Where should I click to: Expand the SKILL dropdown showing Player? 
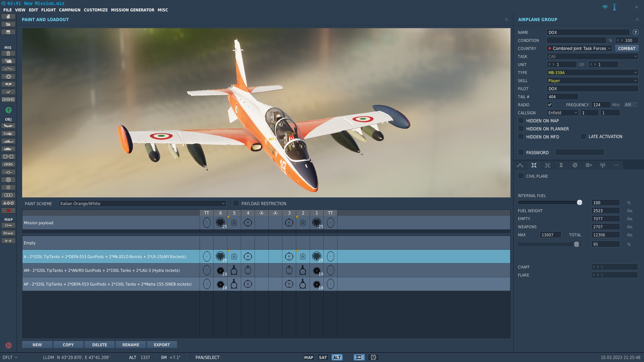(592, 81)
